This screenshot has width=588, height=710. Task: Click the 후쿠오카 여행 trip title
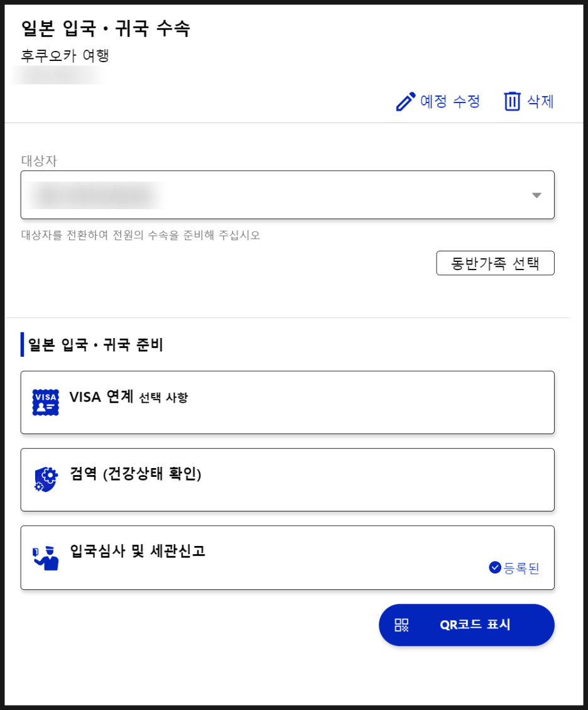[x=43, y=54]
